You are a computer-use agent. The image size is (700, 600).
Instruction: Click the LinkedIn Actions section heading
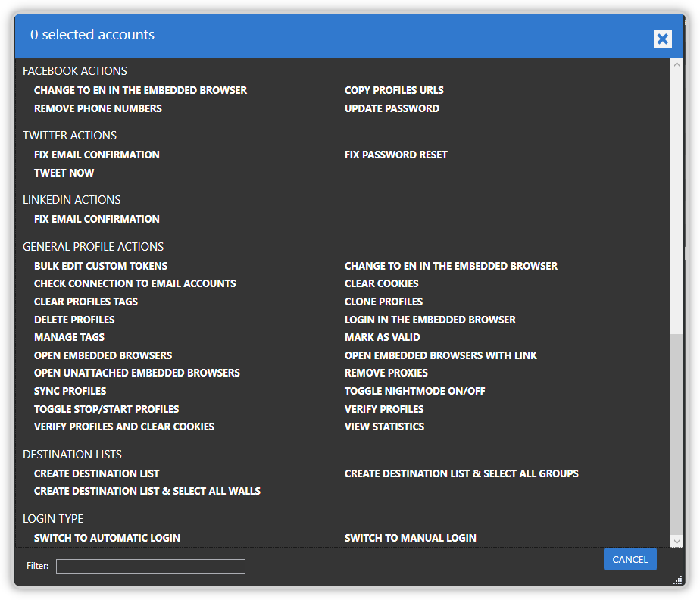click(x=71, y=199)
